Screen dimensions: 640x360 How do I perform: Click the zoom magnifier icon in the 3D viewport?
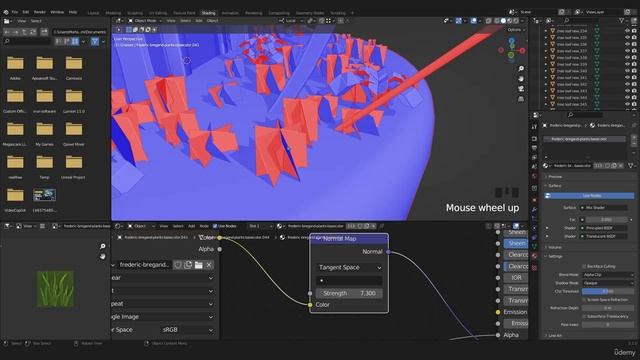tap(521, 69)
